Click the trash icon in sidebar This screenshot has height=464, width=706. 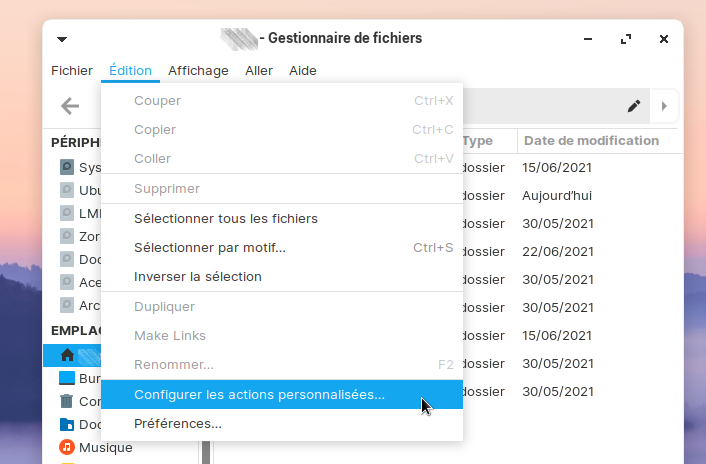pyautogui.click(x=67, y=401)
